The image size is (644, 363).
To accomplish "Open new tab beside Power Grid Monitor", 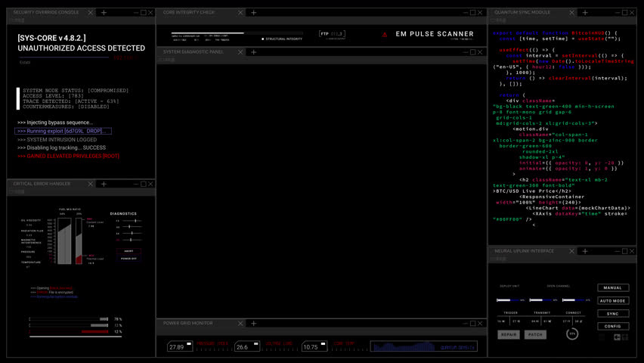I will click(254, 324).
